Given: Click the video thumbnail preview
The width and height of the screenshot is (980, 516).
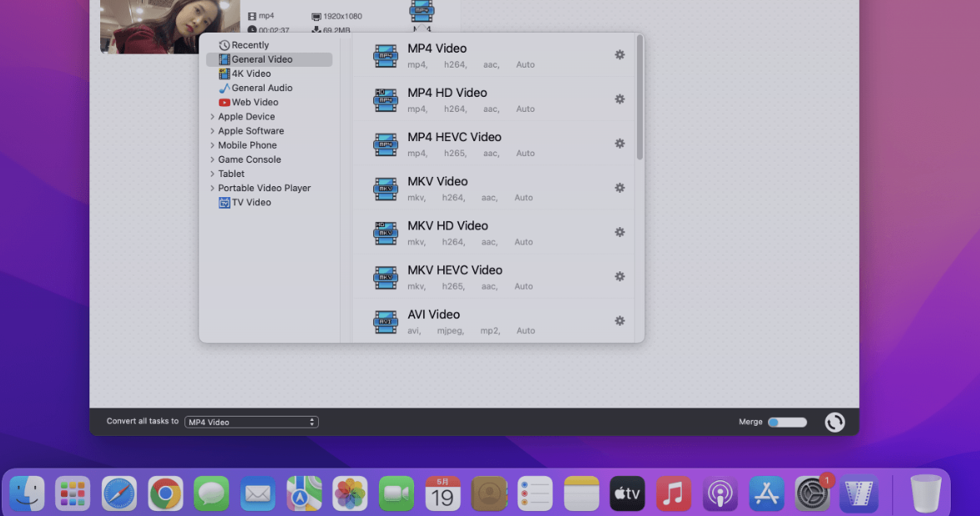Looking at the screenshot, I should [170, 26].
